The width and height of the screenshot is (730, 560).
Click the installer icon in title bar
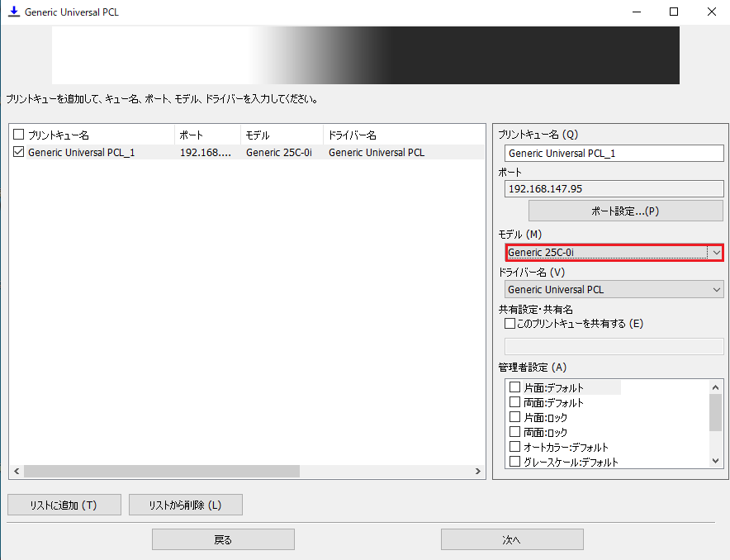coord(13,12)
